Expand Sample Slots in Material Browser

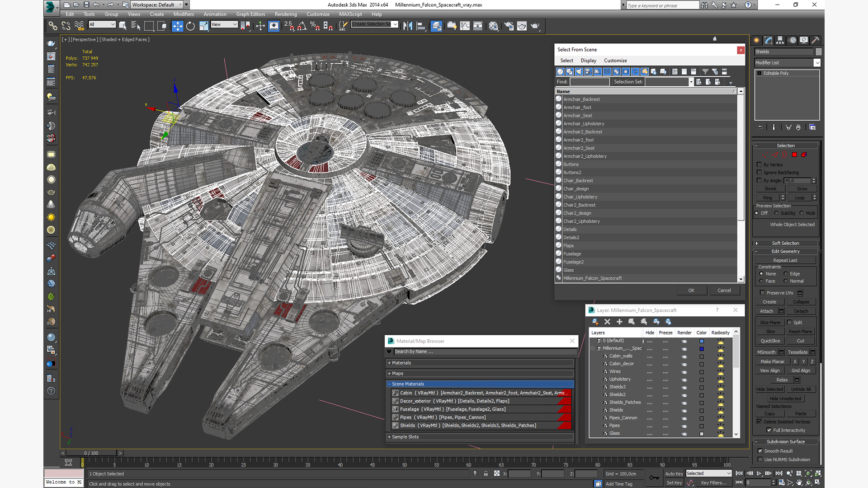[481, 437]
